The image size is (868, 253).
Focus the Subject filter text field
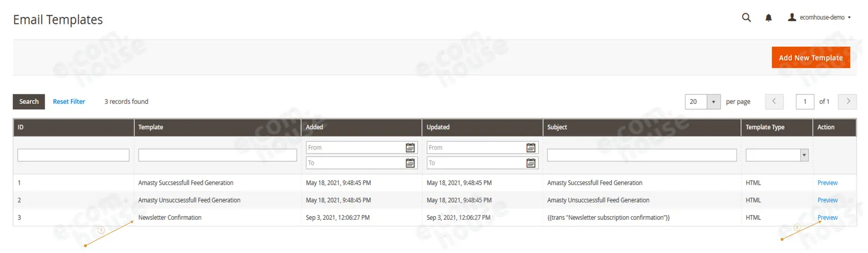pos(642,155)
